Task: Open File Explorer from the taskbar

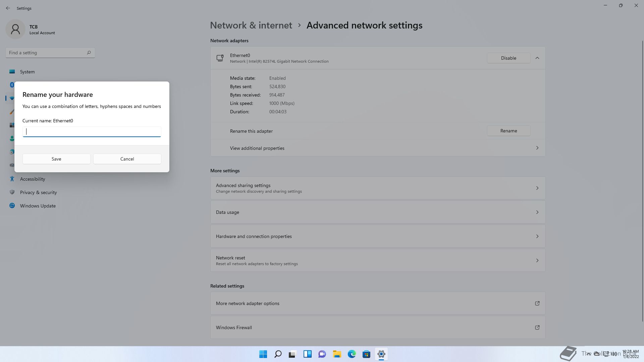Action: click(x=337, y=354)
